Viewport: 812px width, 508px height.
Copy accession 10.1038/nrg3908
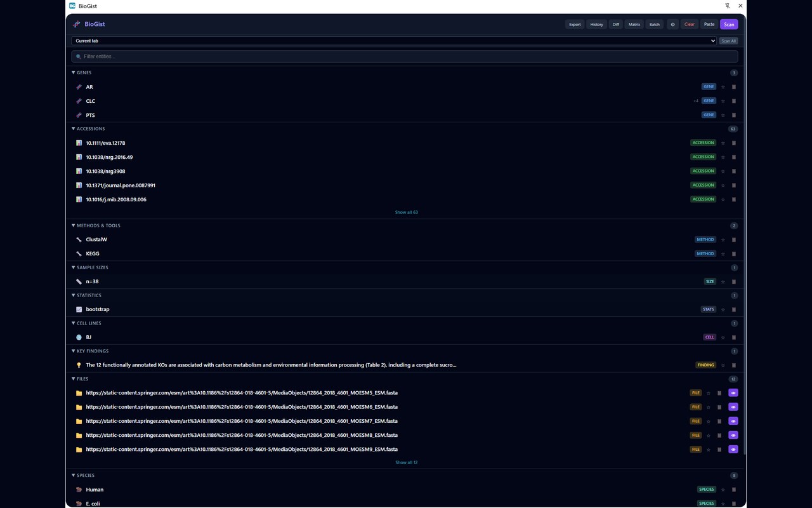coord(734,171)
